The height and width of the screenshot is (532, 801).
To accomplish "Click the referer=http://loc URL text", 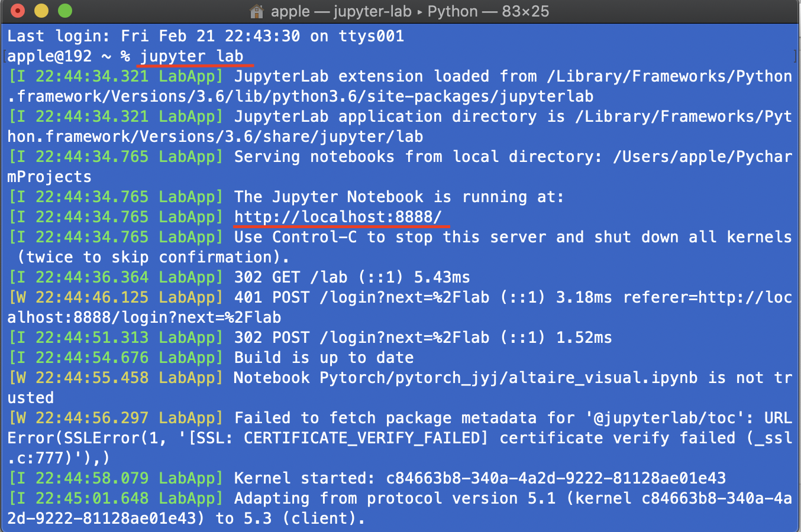I will click(x=708, y=297).
